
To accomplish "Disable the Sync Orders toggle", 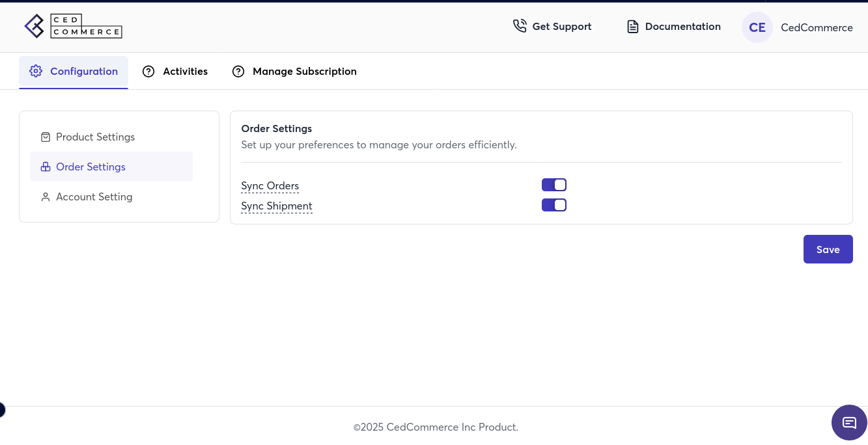I will (554, 185).
